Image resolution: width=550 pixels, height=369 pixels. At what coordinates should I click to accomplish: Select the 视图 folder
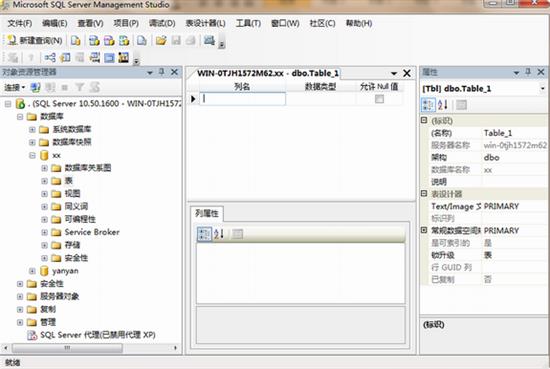coord(72,194)
